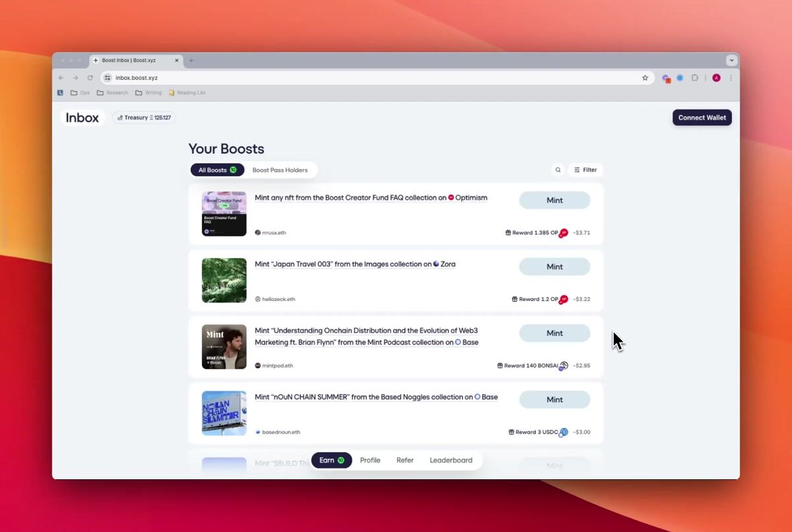Viewport: 792px width, 532px height.
Task: Open the Treasury balance pill
Action: click(x=145, y=117)
